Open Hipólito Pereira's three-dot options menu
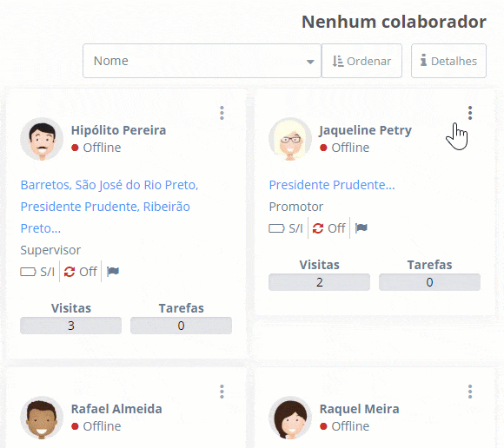The image size is (504, 448). [x=222, y=113]
